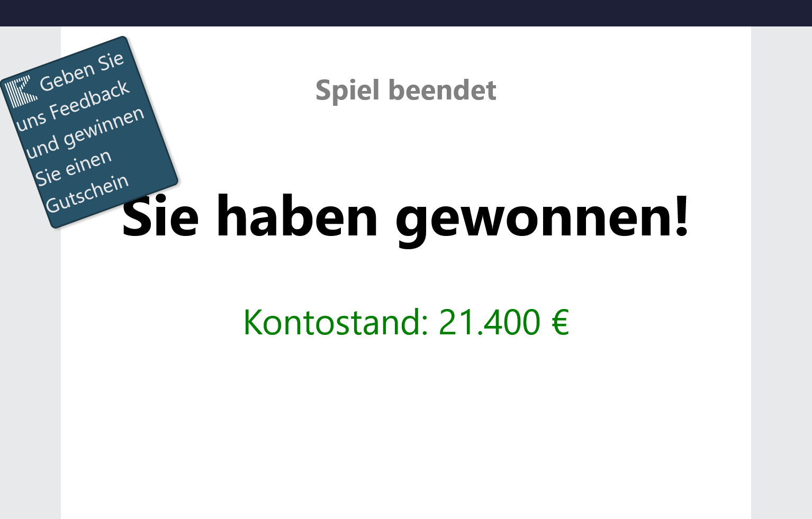Click the 'Spiel beendet' heading
The image size is (812, 519).
[406, 90]
